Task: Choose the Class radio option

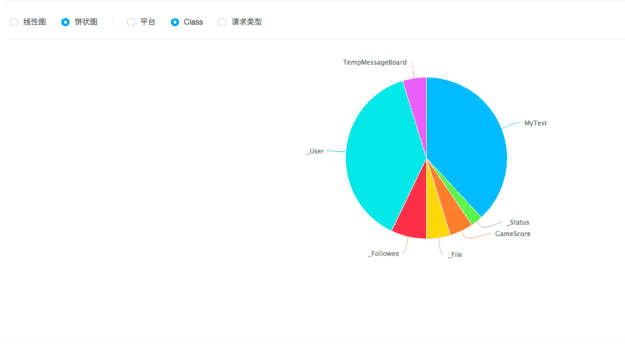Action: click(175, 22)
